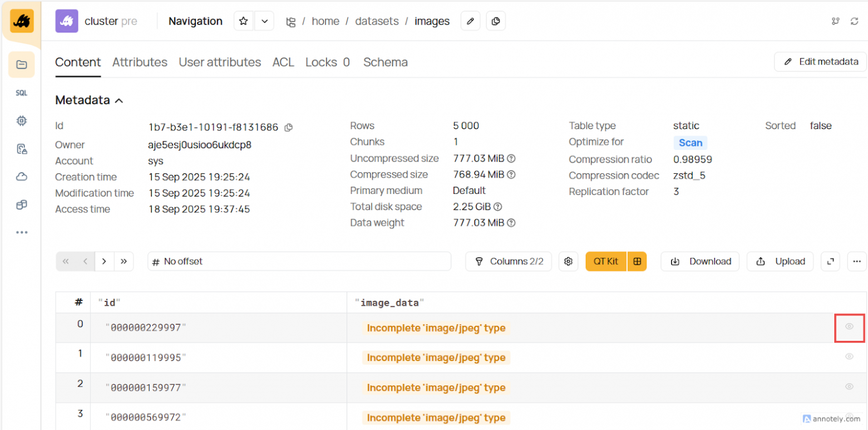Collapse the Metadata section

point(119,100)
